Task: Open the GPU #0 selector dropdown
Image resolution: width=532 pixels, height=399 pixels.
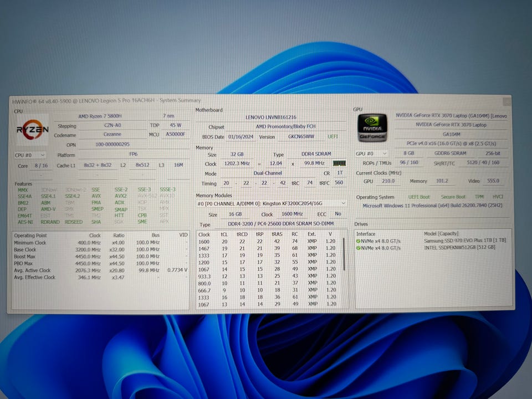Action: [371, 154]
